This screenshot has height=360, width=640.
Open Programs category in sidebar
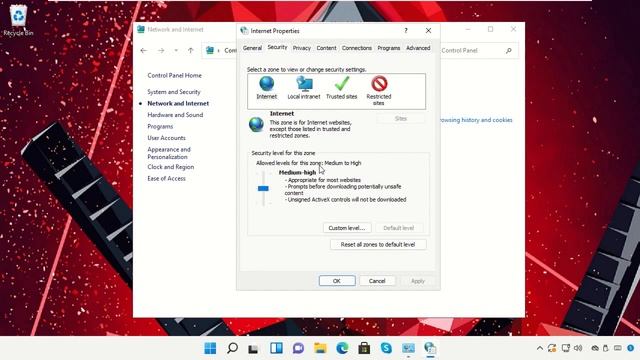[x=160, y=127]
